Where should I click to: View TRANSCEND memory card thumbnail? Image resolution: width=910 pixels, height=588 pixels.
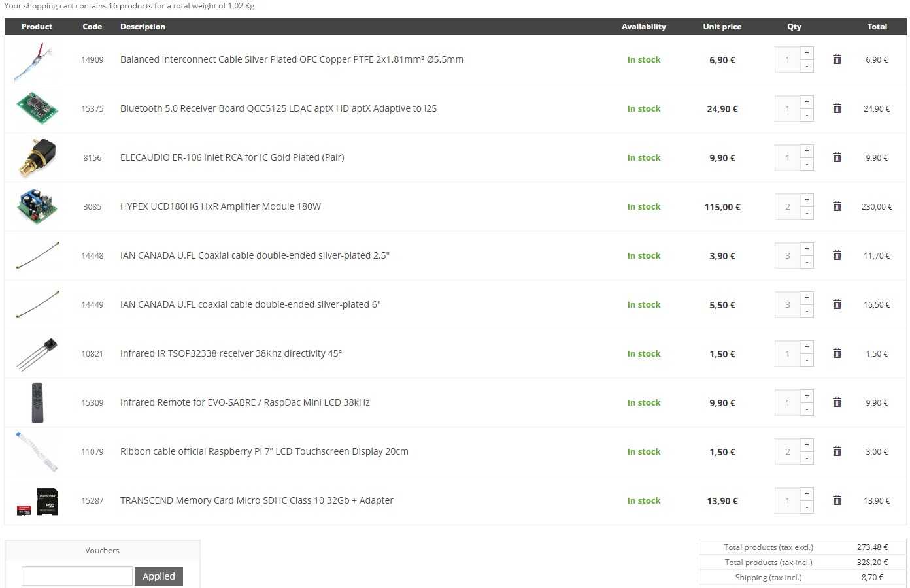point(37,500)
